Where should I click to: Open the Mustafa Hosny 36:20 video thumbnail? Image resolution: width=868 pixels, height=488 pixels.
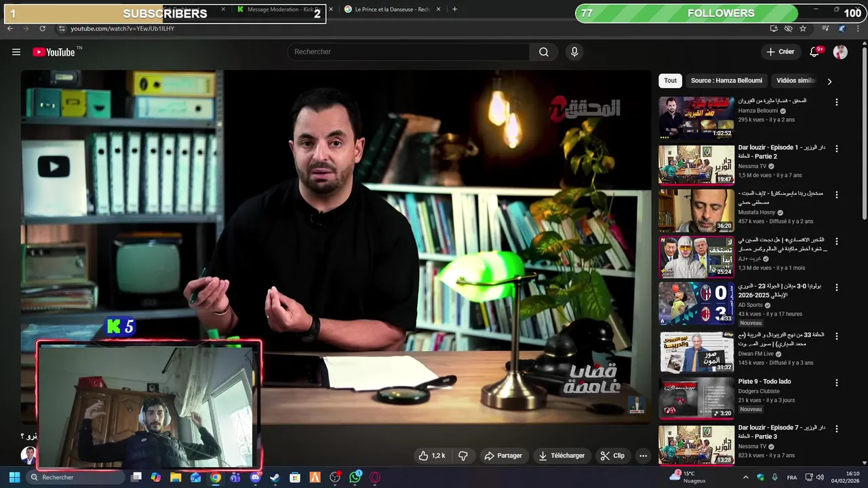[x=696, y=210]
